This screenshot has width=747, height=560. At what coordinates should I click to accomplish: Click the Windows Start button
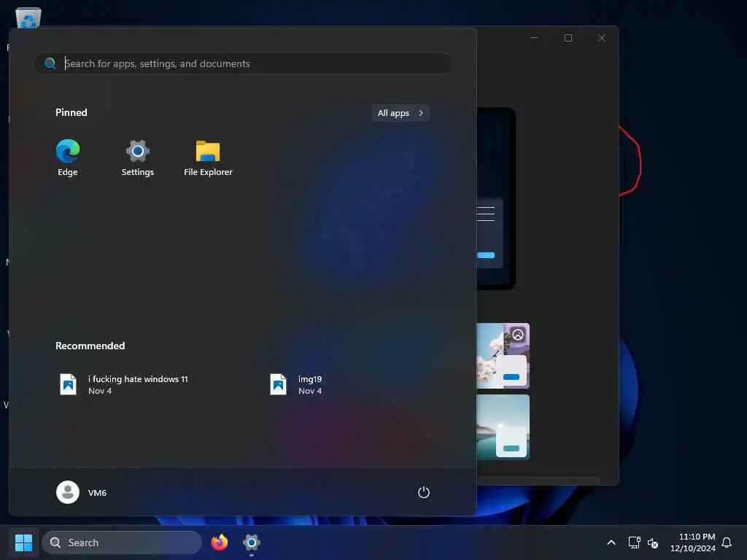pyautogui.click(x=23, y=542)
